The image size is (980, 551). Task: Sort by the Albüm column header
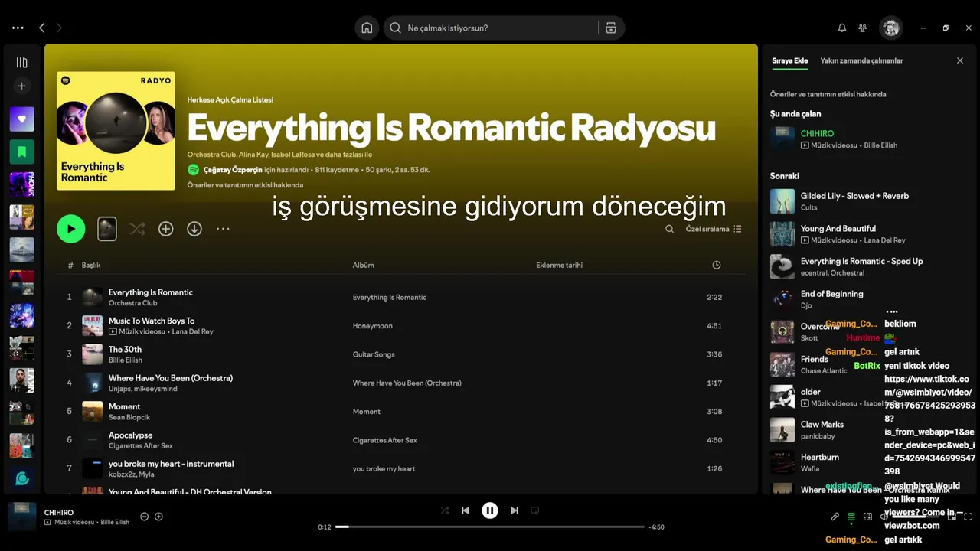pyautogui.click(x=363, y=265)
